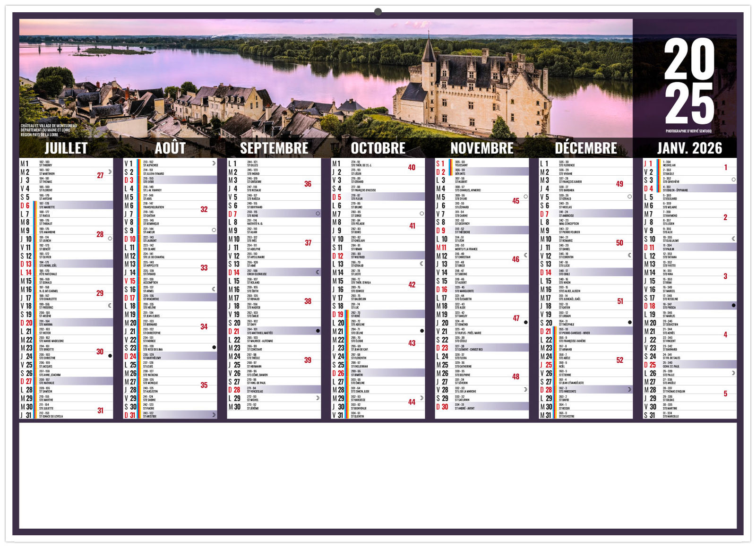
Task: Select M 30 in September
Action: coord(274,406)
